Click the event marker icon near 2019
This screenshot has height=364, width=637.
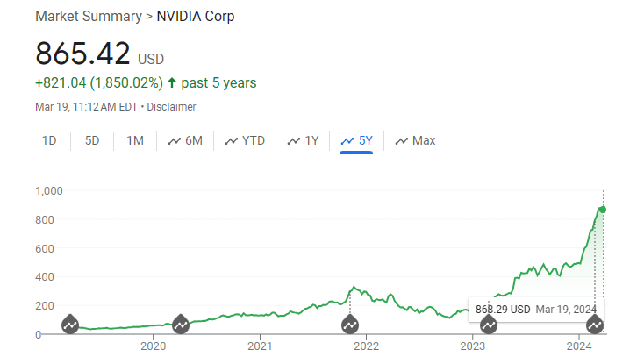70,325
